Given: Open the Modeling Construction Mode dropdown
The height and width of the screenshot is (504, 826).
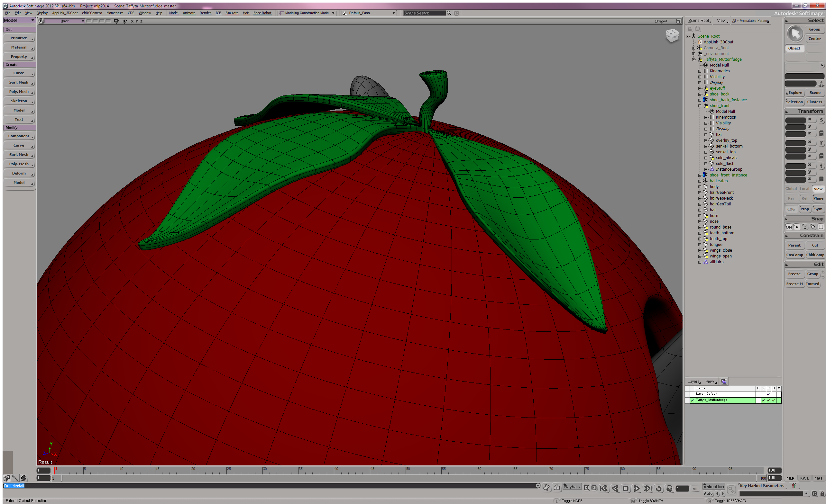Looking at the screenshot, I should click(333, 13).
